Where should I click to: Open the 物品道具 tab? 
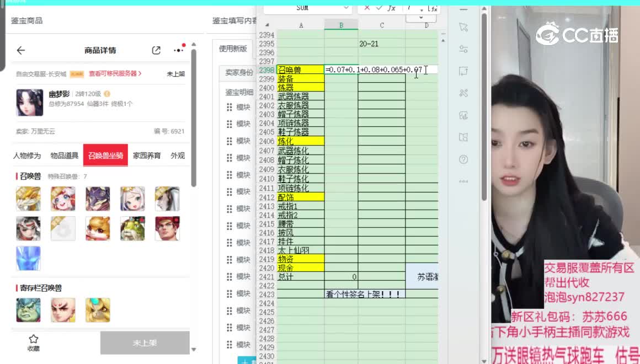[x=65, y=156]
